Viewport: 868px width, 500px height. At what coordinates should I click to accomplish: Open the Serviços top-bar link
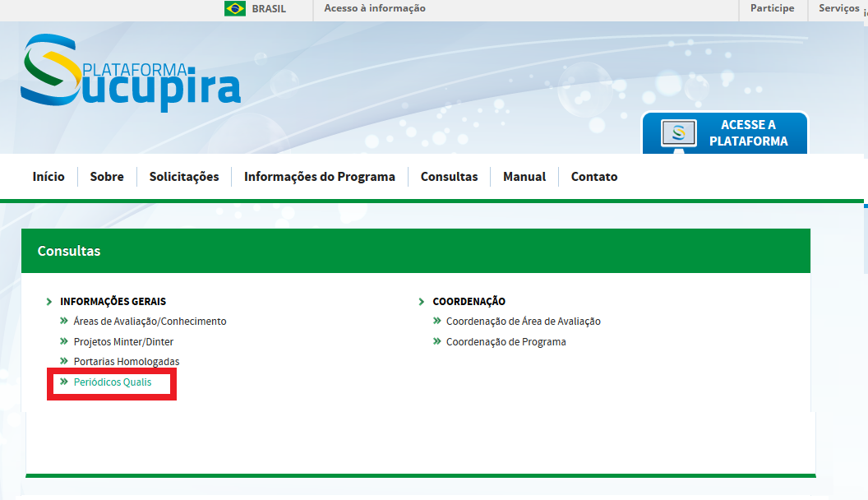click(838, 8)
